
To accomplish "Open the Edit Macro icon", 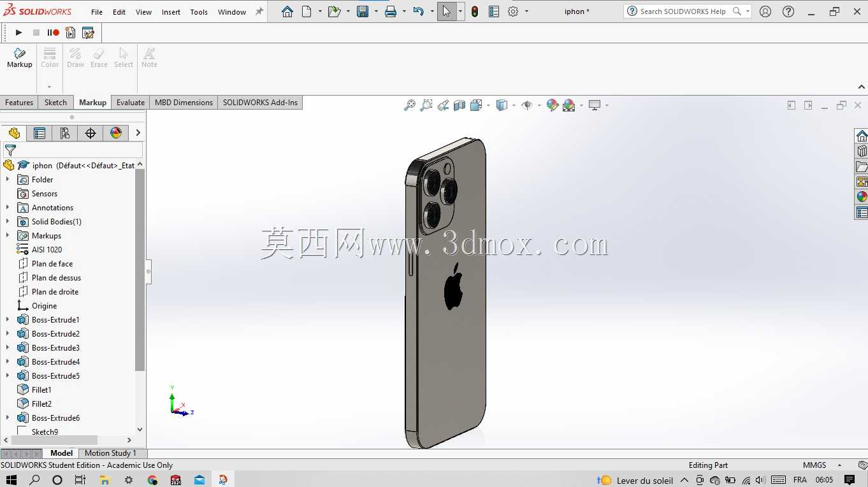I will (x=88, y=33).
